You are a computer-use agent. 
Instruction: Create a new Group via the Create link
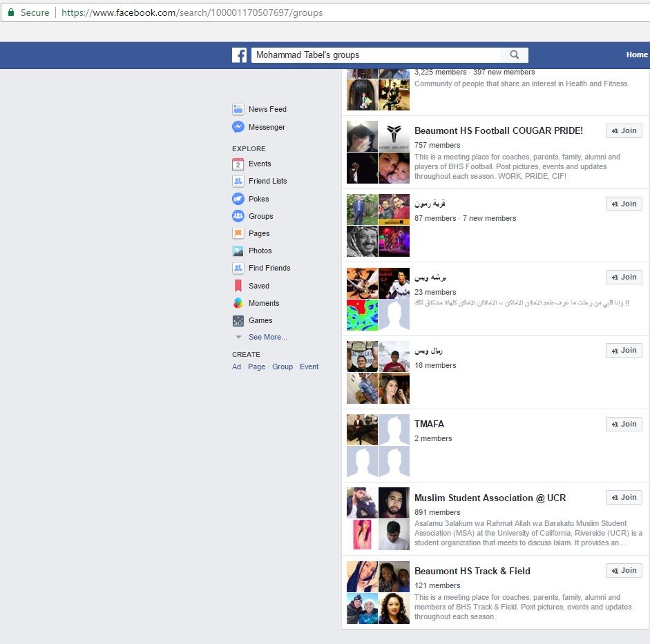pos(283,367)
